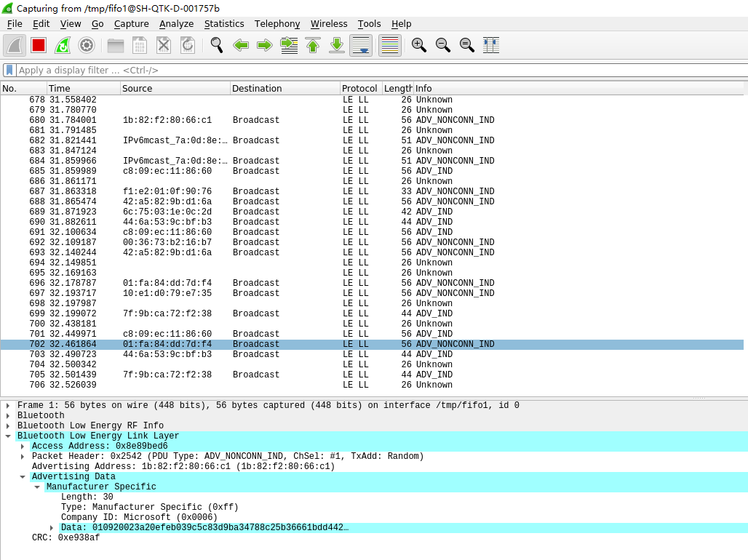748x560 pixels.
Task: Collapse Bluetooth Low Energy Link Layer
Action: tap(8, 436)
